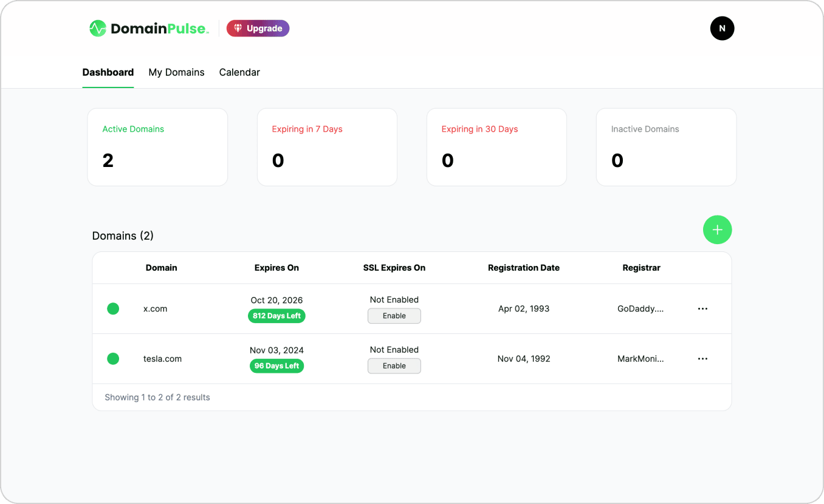Click the 812 Days Left badge
The width and height of the screenshot is (824, 504).
(x=276, y=316)
